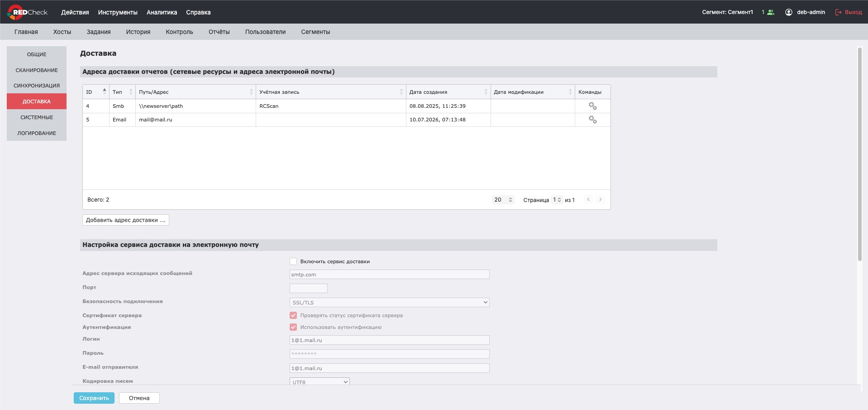The image size is (868, 410).
Task: Go to previous table page arrow
Action: (588, 199)
